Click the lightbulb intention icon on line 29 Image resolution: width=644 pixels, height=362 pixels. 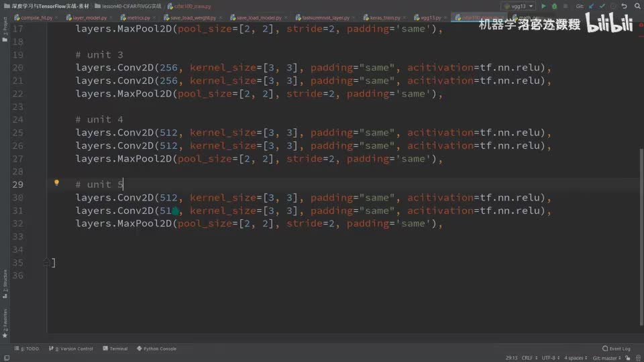pyautogui.click(x=56, y=182)
